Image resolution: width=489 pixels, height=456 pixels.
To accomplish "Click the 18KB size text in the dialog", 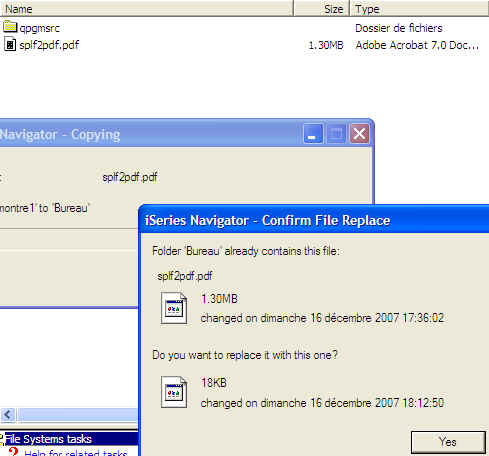I will [214, 383].
